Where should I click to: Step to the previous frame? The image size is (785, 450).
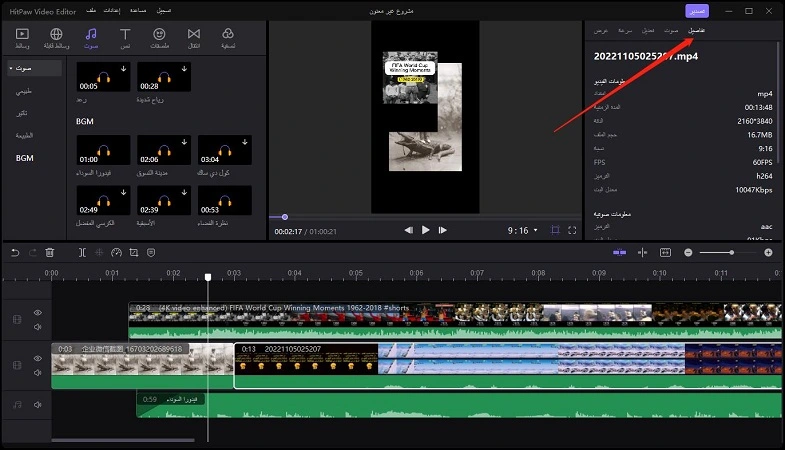409,230
